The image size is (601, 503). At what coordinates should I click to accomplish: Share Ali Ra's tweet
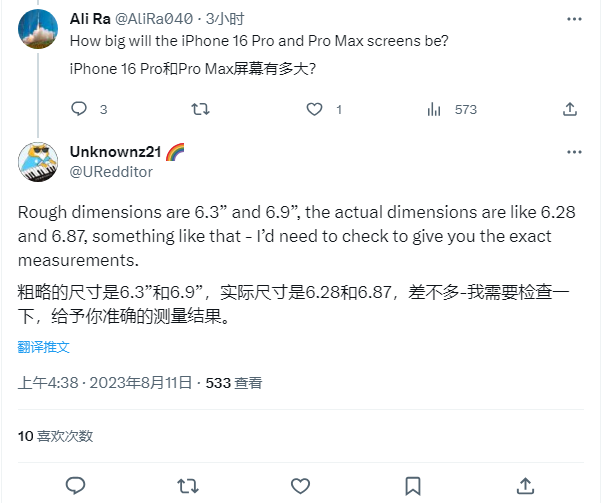point(570,109)
